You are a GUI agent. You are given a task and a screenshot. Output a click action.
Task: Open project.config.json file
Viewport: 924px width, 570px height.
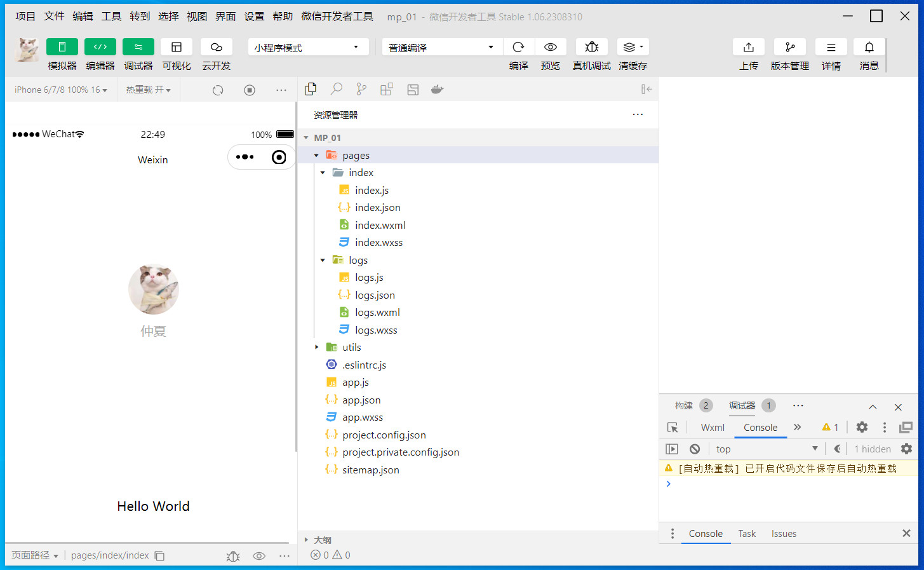click(384, 435)
